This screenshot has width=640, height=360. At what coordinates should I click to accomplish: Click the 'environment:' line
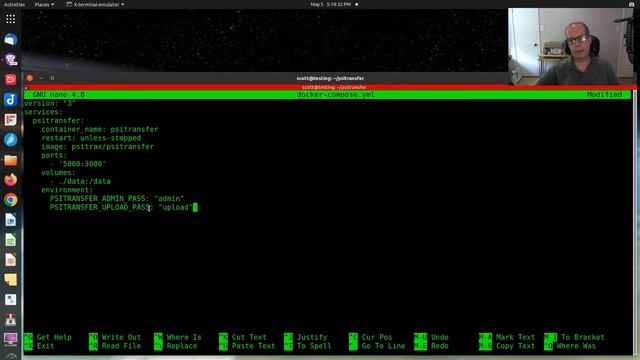[67, 190]
